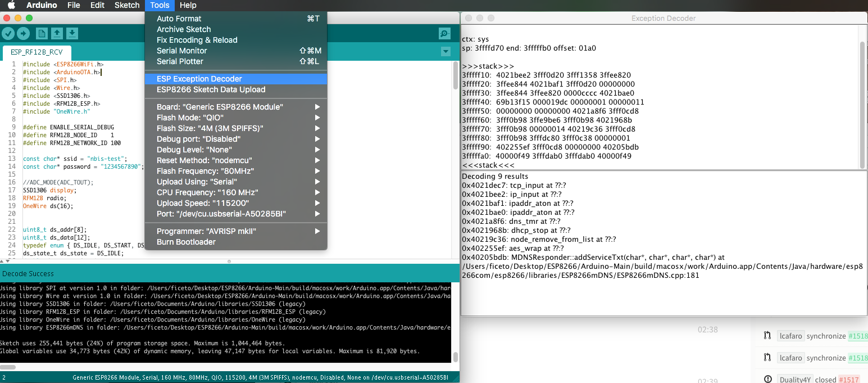Open the Edit menu
This screenshot has height=383, width=868.
point(97,5)
